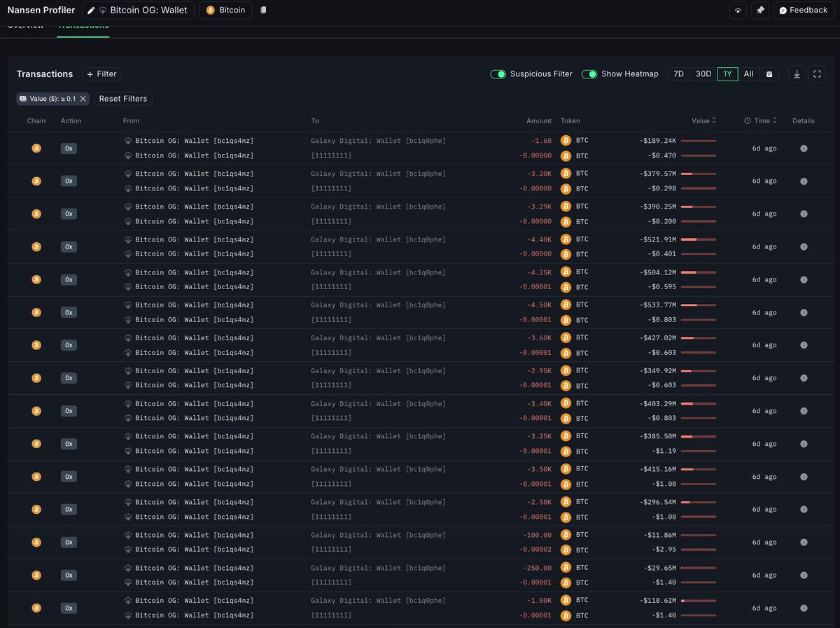Click the BTC token icon in the -4.40K row

[x=566, y=239]
